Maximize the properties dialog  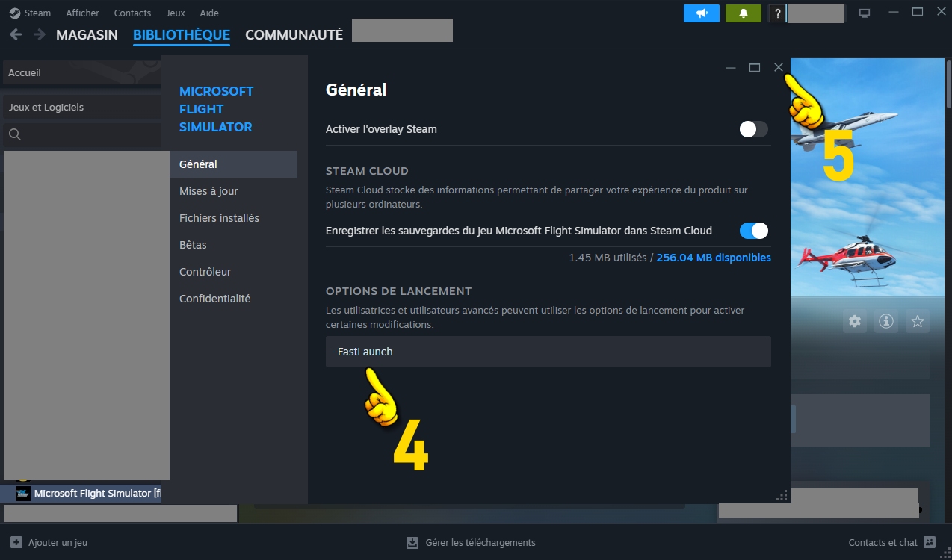tap(755, 67)
